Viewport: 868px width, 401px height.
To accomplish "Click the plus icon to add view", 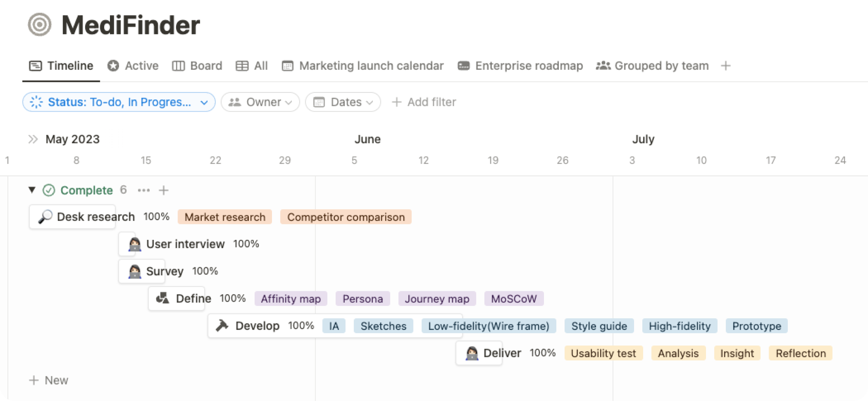I will point(726,66).
